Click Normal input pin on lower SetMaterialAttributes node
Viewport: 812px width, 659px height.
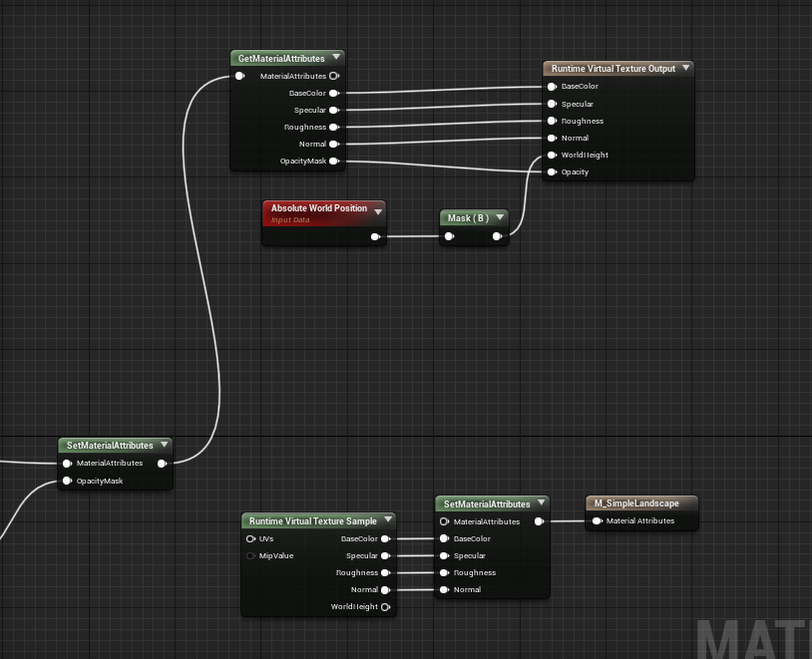(x=444, y=589)
